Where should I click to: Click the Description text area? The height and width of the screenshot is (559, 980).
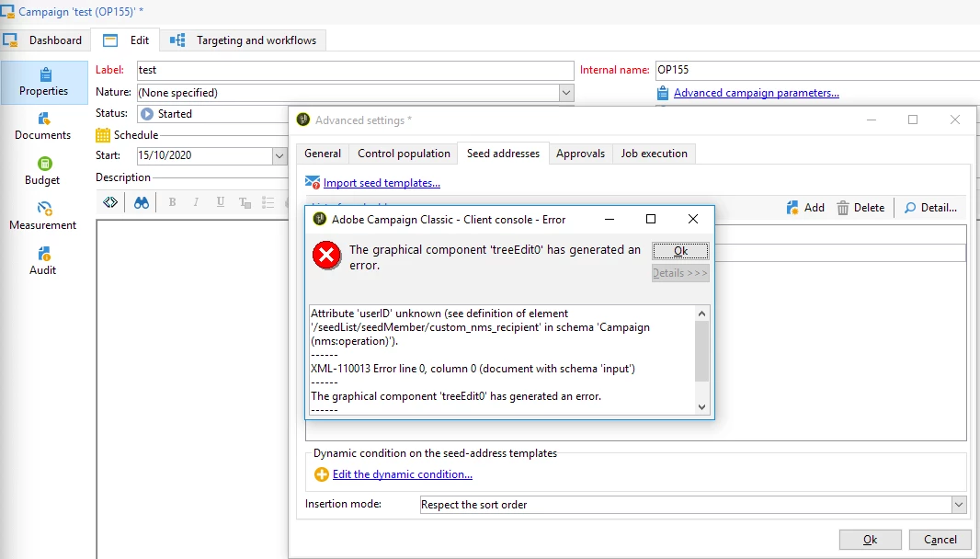click(x=191, y=389)
